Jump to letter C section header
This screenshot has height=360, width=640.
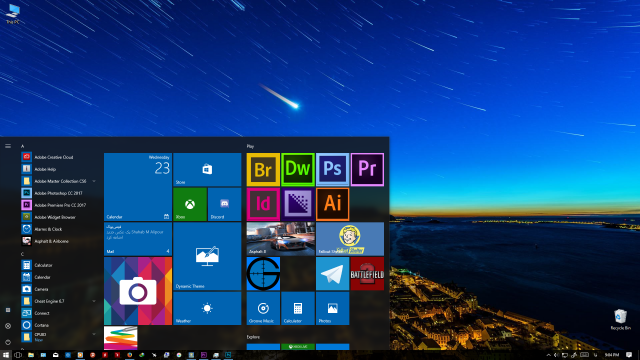click(x=22, y=254)
